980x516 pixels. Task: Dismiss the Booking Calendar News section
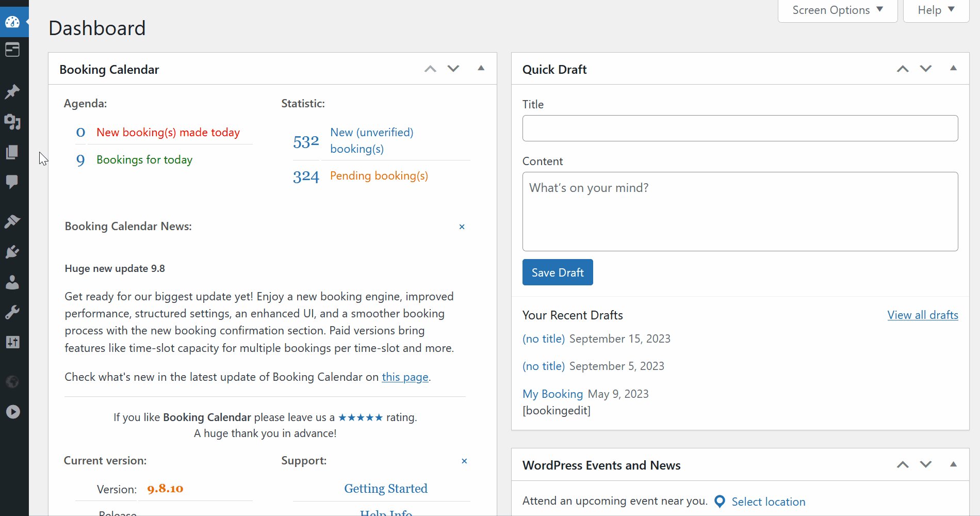coord(462,227)
